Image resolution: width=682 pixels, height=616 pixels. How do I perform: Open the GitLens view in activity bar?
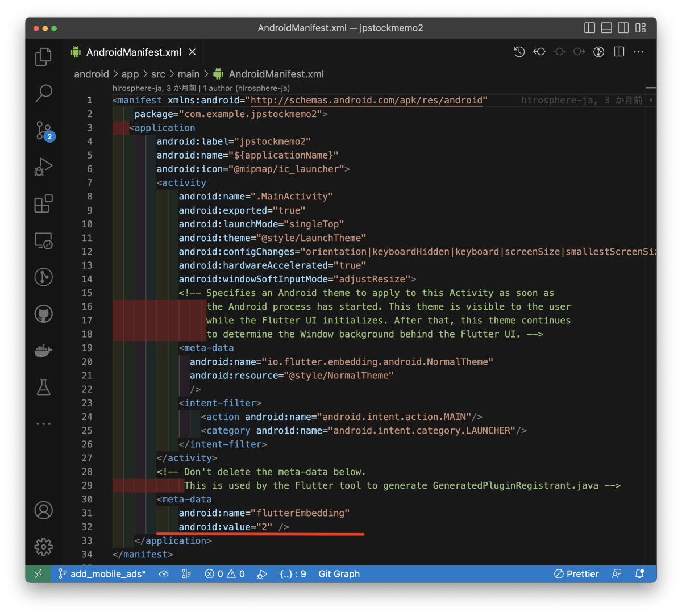click(x=44, y=277)
